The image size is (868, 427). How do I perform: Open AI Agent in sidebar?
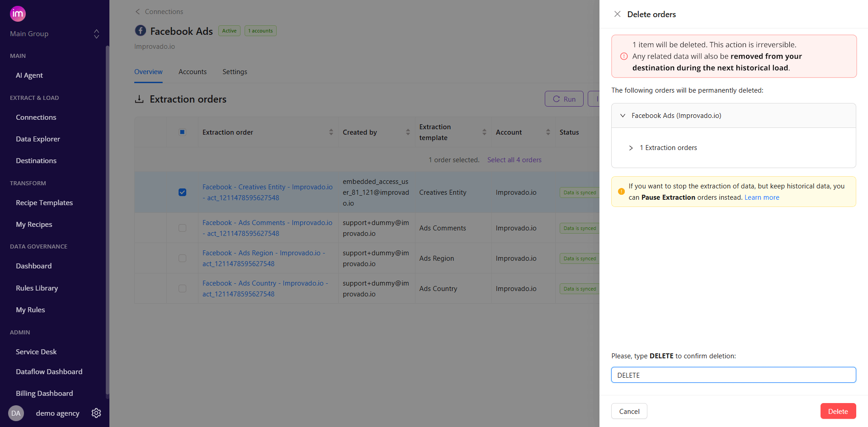[29, 75]
